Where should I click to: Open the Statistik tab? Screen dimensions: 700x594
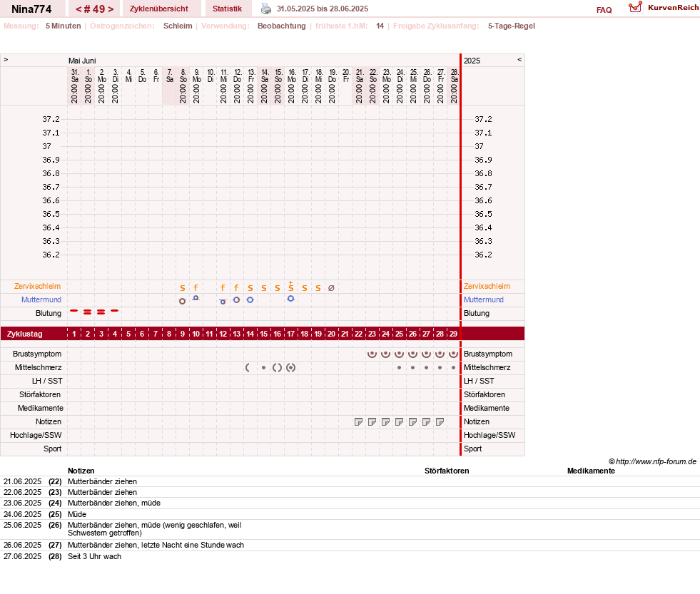click(227, 9)
